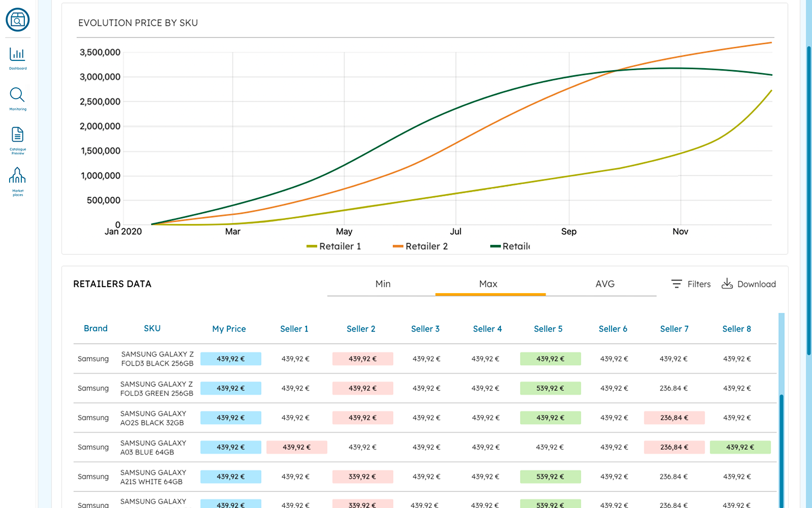Click Seller 2 red cell in FOLD3 BLACK row
The image size is (812, 508).
[x=363, y=359]
